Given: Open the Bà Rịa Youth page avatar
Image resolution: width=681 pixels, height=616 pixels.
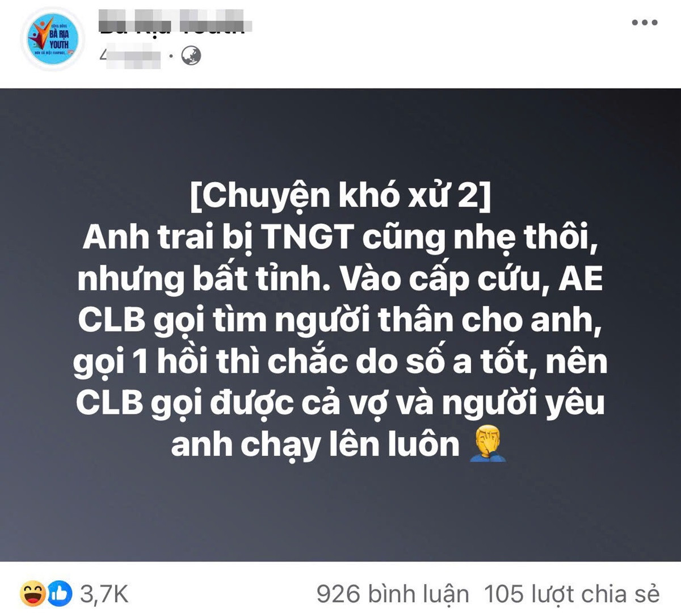Looking at the screenshot, I should 52,40.
